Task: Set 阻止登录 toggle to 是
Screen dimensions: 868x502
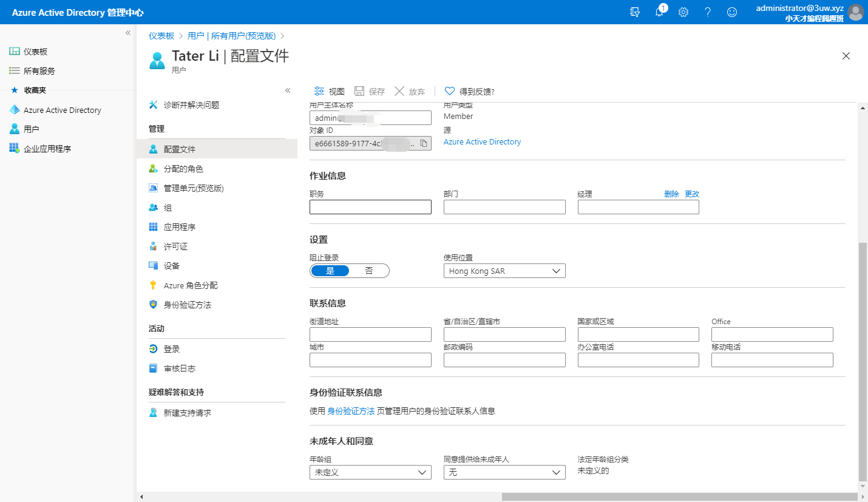Action: coord(330,271)
